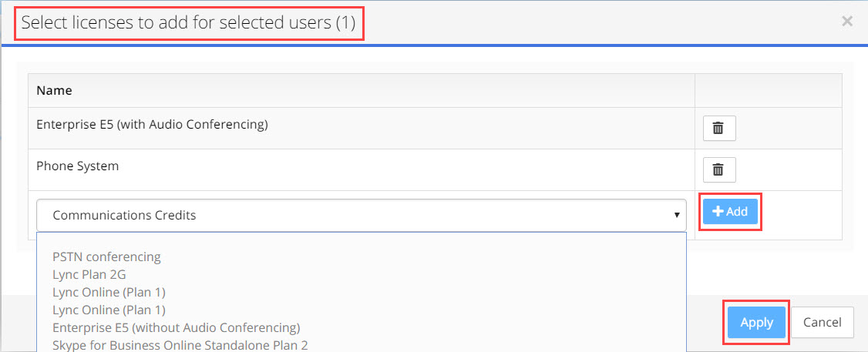Viewport: 868px width, 352px height.
Task: Open the Communications Credits license dropdown
Action: tap(362, 216)
